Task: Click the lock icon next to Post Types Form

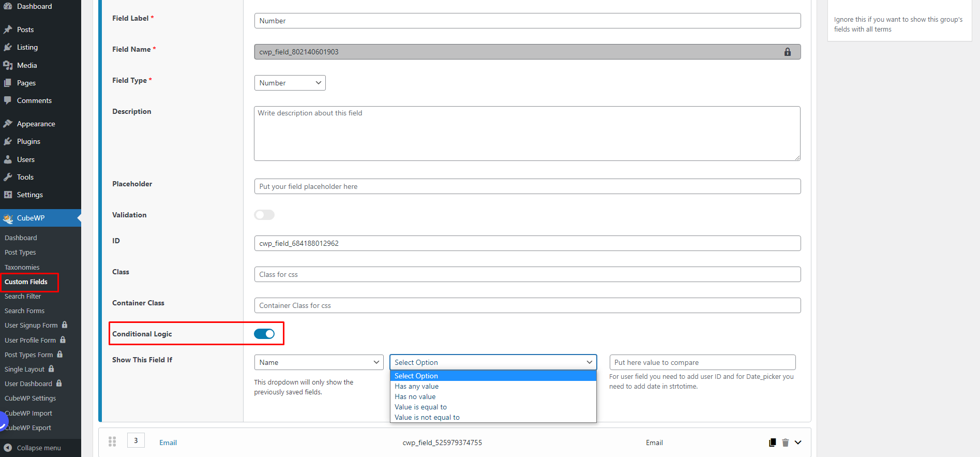Action: click(x=60, y=354)
